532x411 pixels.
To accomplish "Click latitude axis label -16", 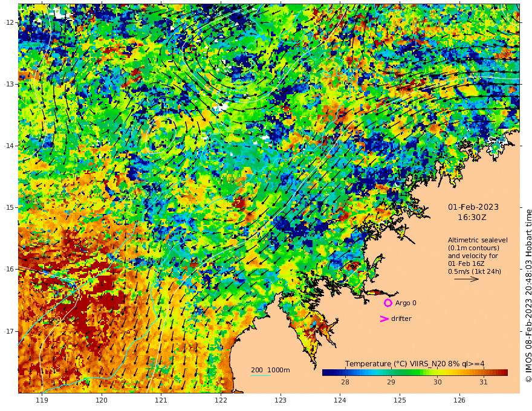I will (9, 269).
